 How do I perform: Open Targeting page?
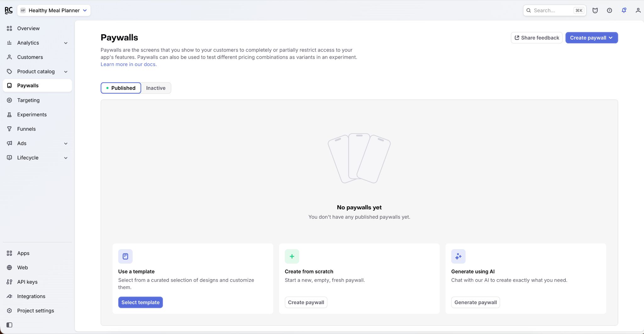37,100
